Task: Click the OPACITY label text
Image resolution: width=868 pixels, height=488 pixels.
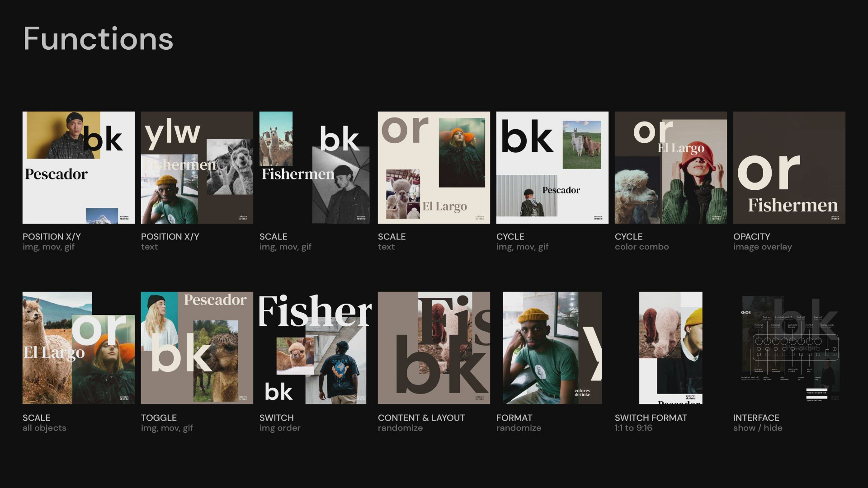Action: coord(751,237)
